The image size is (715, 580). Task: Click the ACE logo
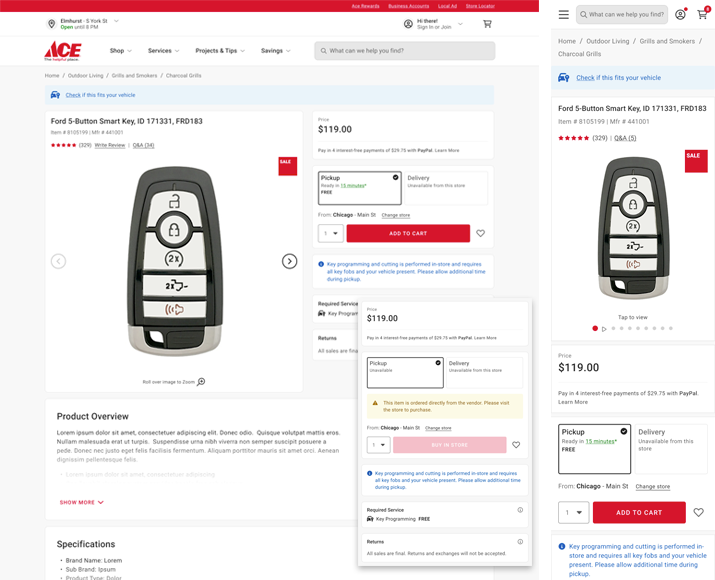(x=62, y=51)
